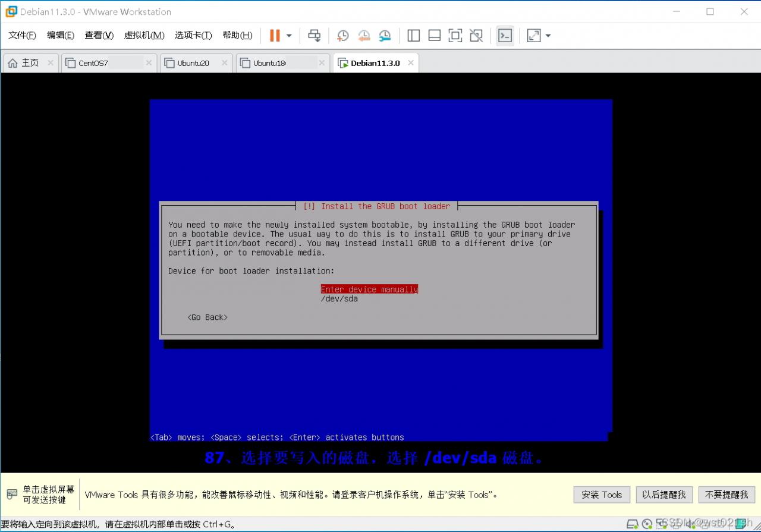Close the VMware Workstation window
761x532 pixels.
pyautogui.click(x=744, y=11)
